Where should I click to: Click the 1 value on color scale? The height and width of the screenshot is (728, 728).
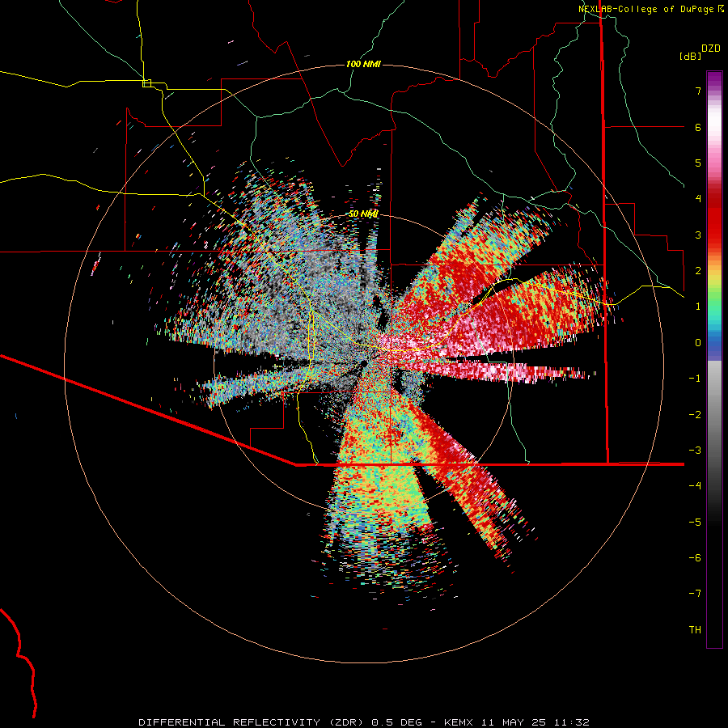click(x=698, y=307)
